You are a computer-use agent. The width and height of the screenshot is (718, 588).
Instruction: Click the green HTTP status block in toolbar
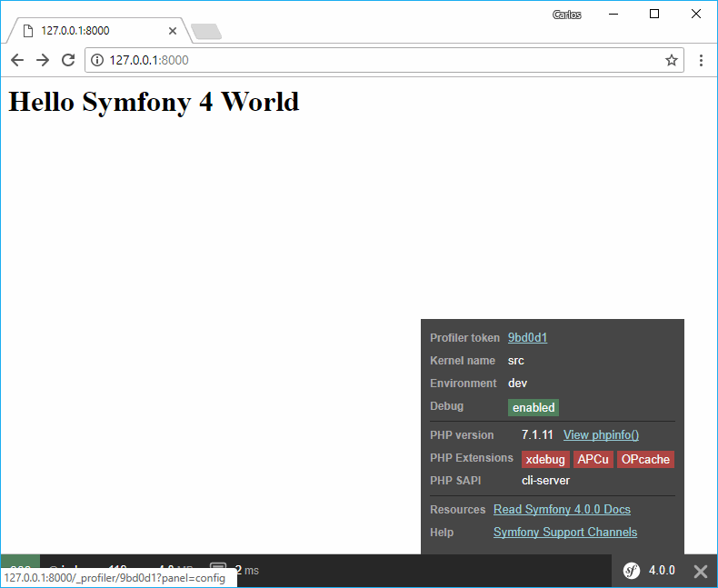point(20,562)
